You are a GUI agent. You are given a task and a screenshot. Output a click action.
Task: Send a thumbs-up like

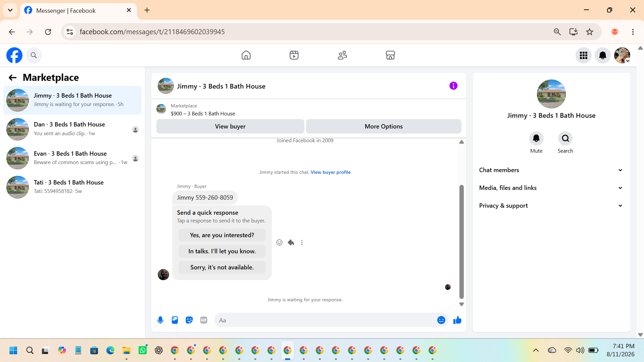tap(457, 320)
